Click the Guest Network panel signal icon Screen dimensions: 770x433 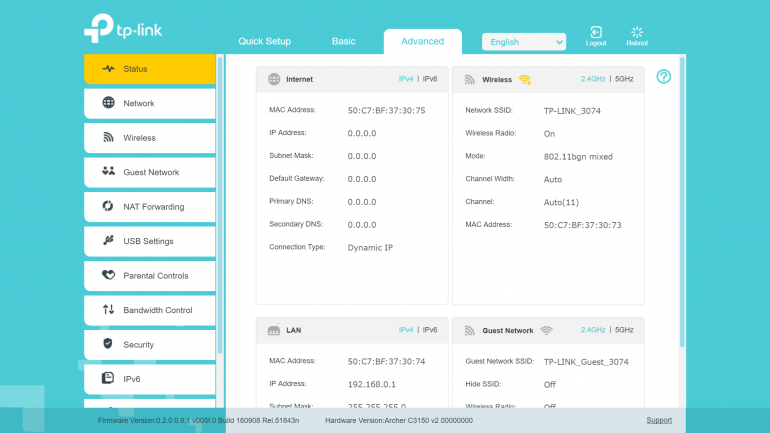point(470,331)
